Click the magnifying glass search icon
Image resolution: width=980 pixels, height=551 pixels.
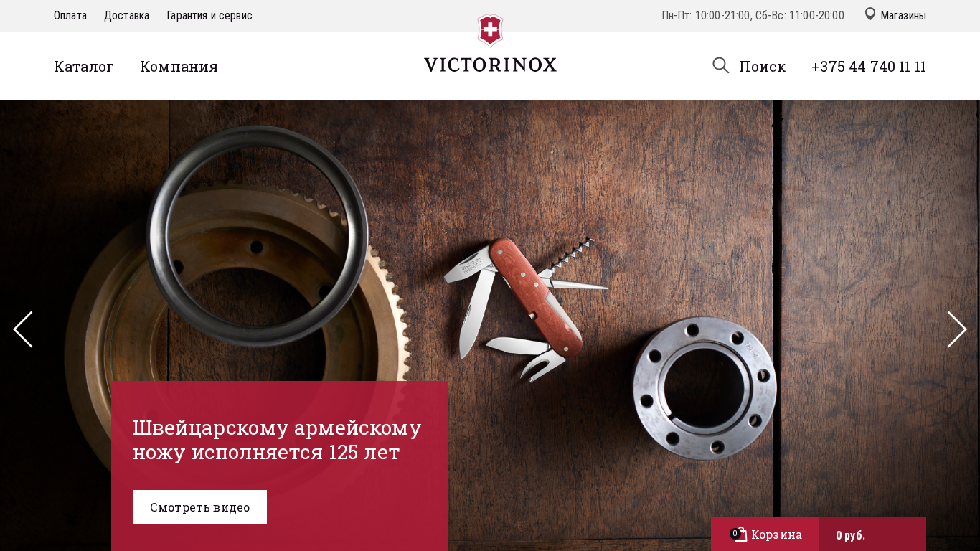[x=721, y=65]
